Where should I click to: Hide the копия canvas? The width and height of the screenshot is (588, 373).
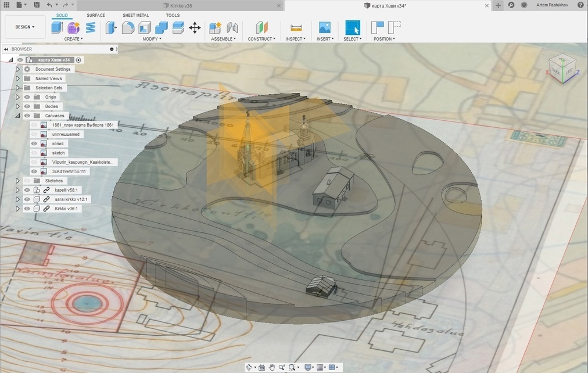[x=34, y=144]
